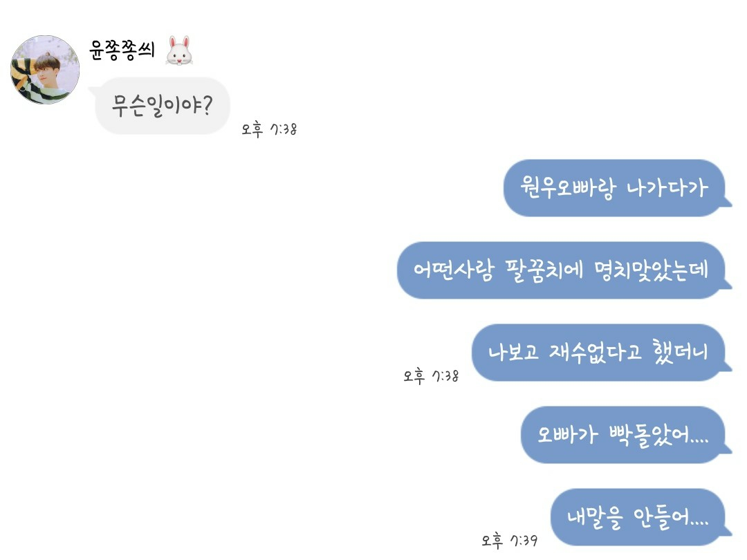Viewport: 747px width, 560px height.
Task: Tap the bubble starting with 어떤사람
Action: point(561,270)
